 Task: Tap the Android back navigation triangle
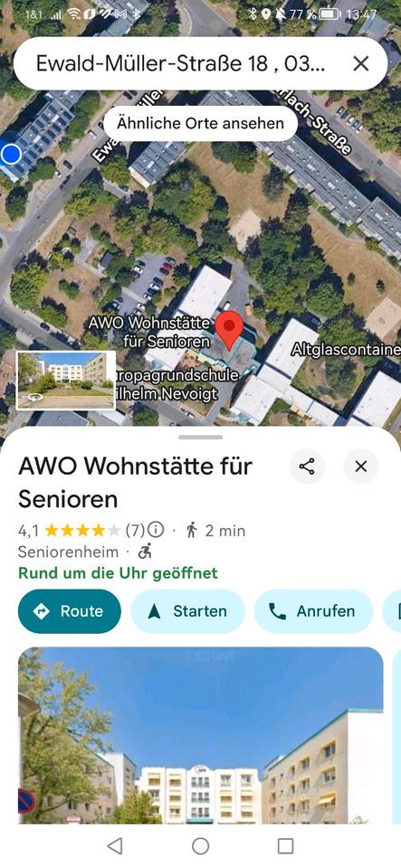(115, 845)
